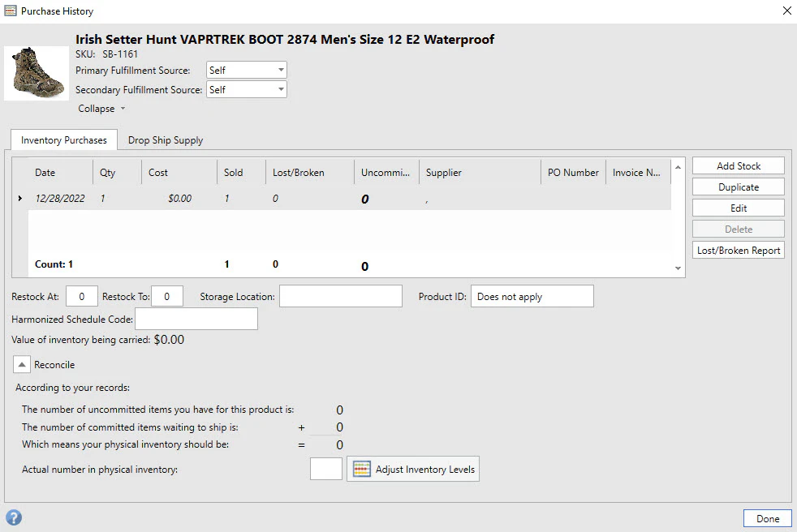Edit the selected purchase entry
This screenshot has width=797, height=532.
click(738, 208)
